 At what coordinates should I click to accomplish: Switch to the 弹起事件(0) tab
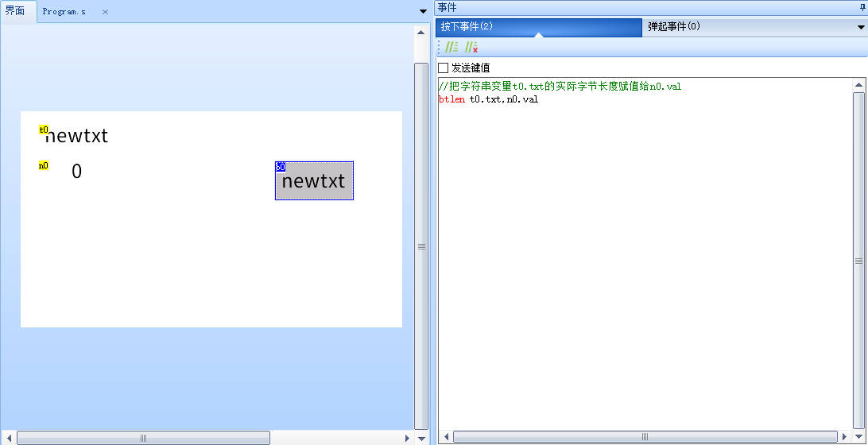click(x=747, y=27)
